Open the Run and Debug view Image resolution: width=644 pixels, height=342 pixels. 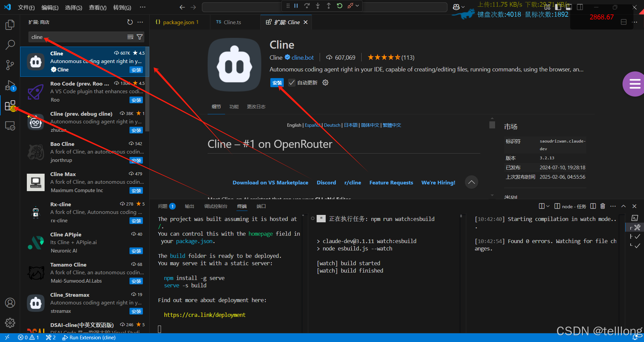tap(10, 85)
